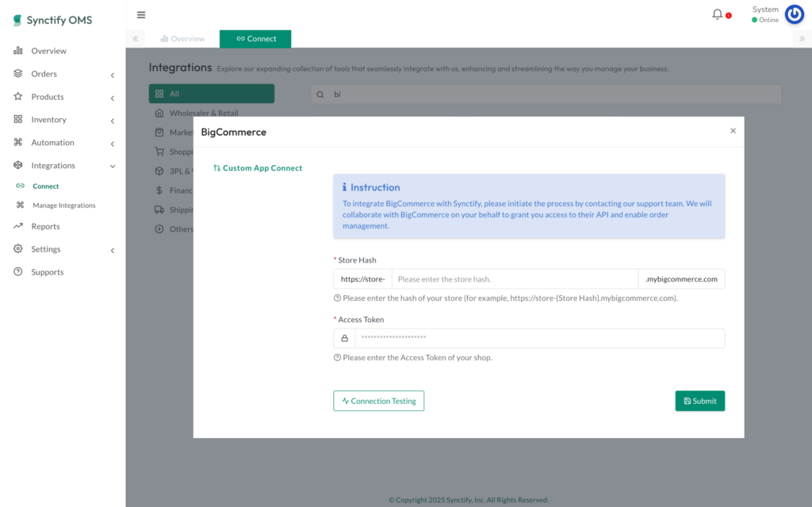The width and height of the screenshot is (812, 507).
Task: Open the System user avatar
Action: coord(795,14)
